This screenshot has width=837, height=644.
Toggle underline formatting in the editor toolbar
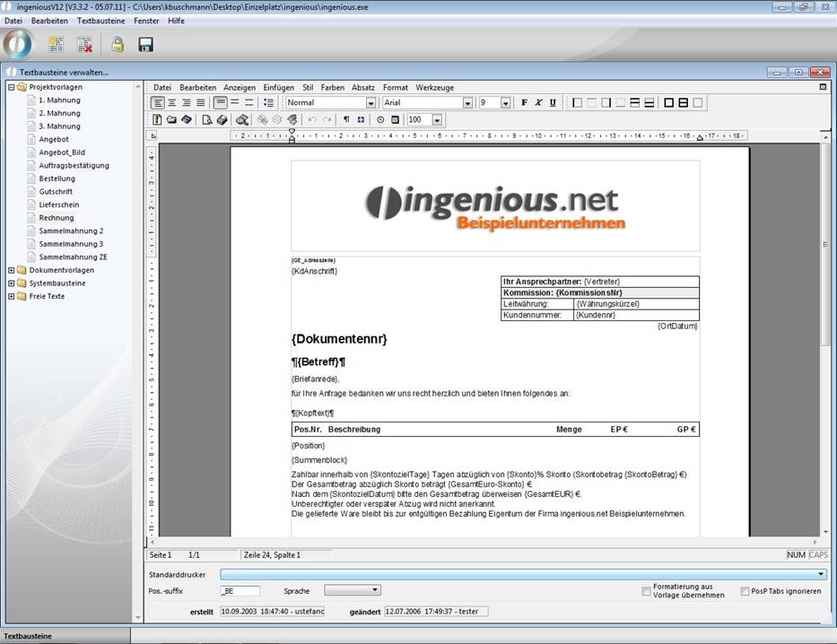click(x=553, y=103)
